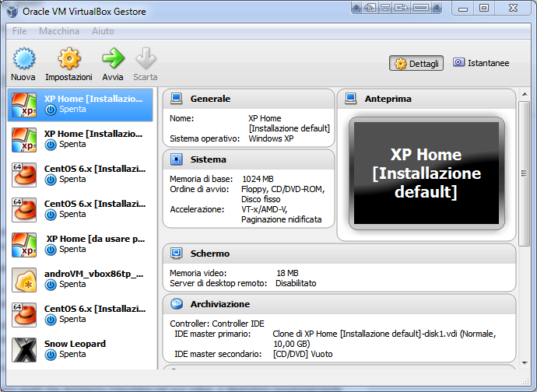This screenshot has width=537, height=392.
Task: Click the details pane scrollbar down arrow
Action: tap(525, 363)
